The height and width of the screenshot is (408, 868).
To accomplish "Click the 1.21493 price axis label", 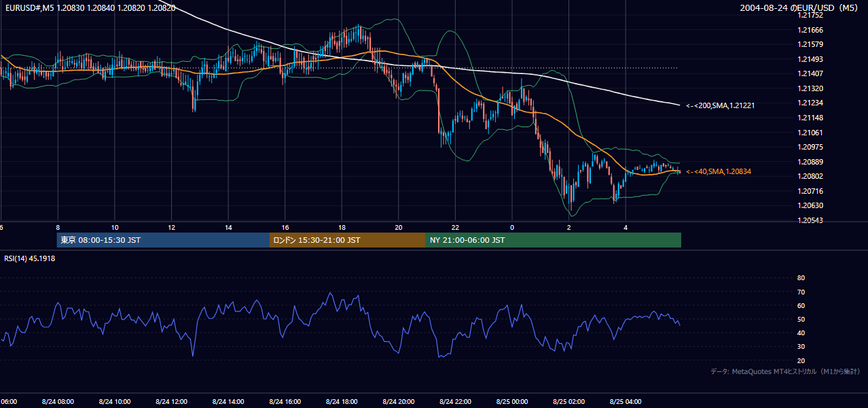I will [810, 59].
